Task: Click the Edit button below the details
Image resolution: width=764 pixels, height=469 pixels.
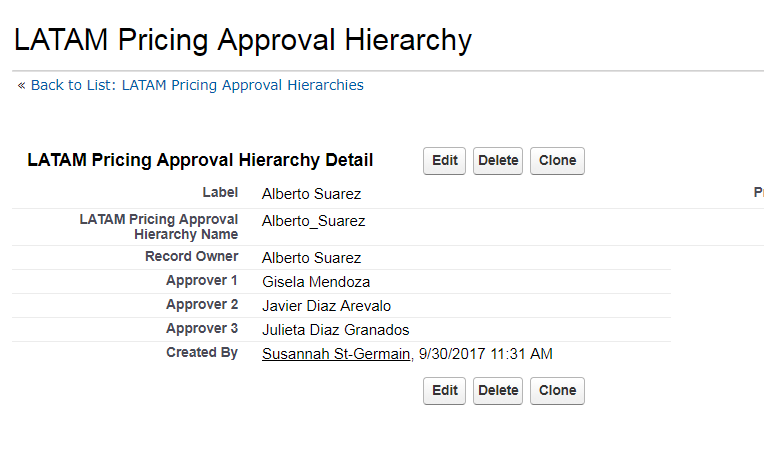Action: tap(445, 391)
